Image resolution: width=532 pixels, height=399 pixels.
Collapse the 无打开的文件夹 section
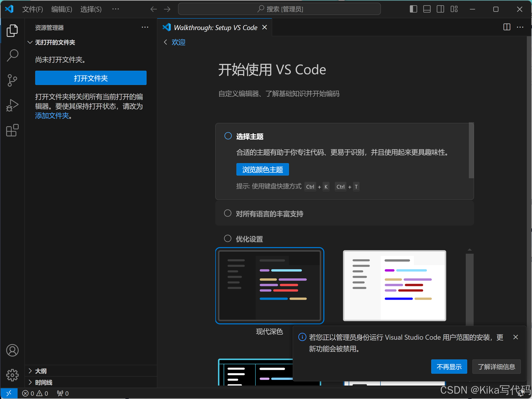[30, 42]
